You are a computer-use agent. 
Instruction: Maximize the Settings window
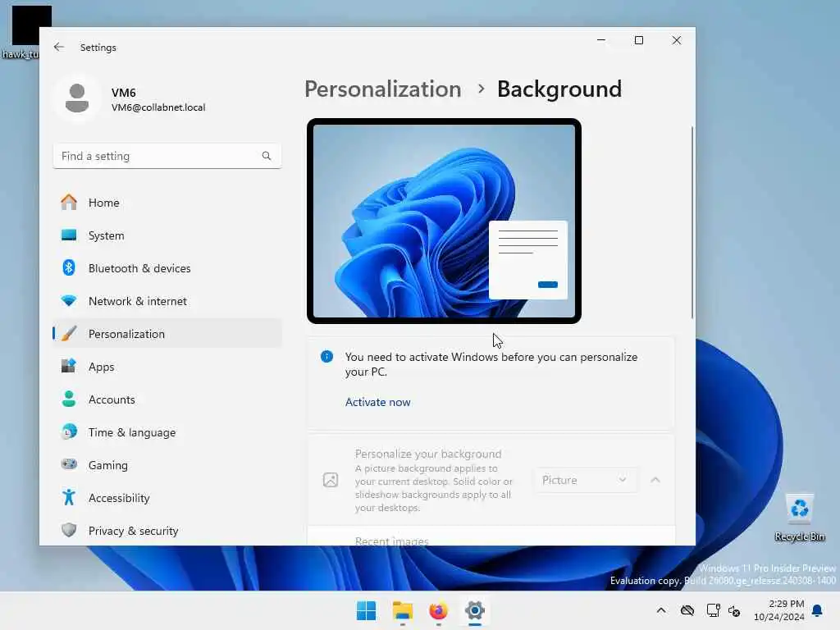click(x=638, y=40)
